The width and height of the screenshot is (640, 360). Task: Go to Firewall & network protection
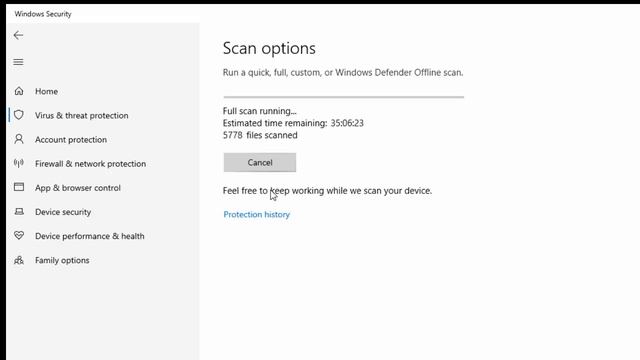point(91,164)
